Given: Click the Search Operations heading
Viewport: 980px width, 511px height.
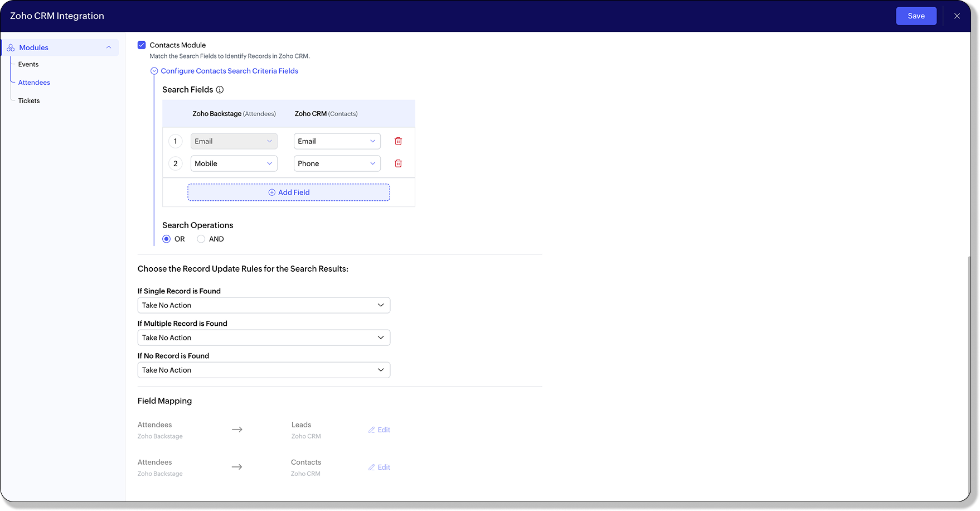Looking at the screenshot, I should pyautogui.click(x=198, y=225).
